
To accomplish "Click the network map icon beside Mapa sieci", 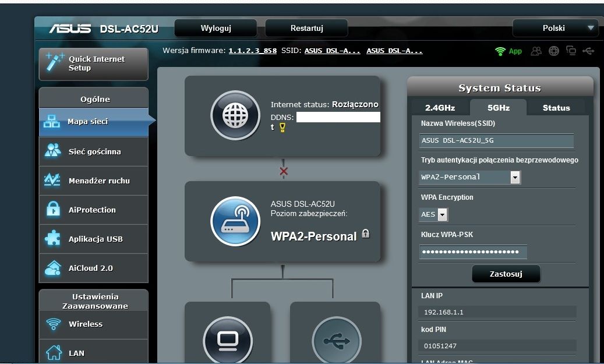I will click(x=52, y=122).
